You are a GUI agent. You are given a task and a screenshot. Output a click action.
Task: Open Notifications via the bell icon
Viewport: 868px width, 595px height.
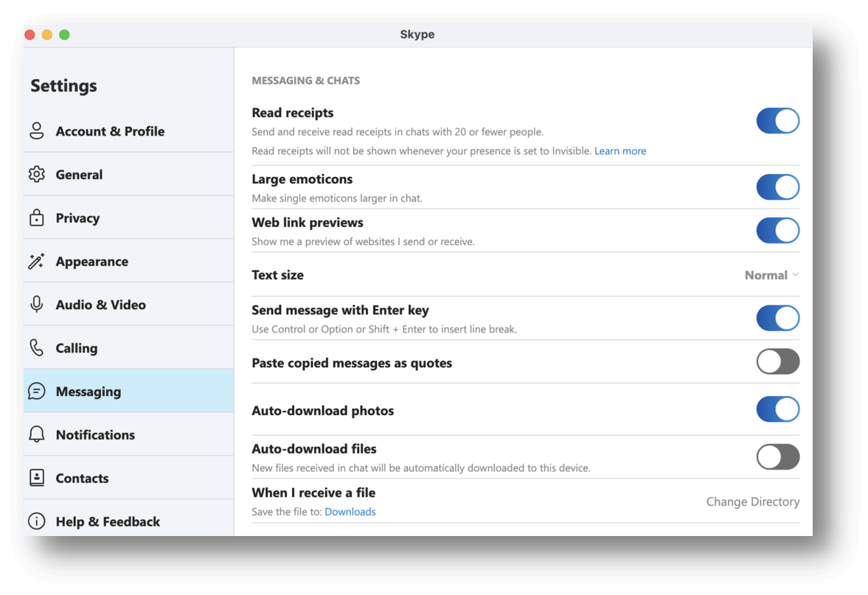[35, 434]
